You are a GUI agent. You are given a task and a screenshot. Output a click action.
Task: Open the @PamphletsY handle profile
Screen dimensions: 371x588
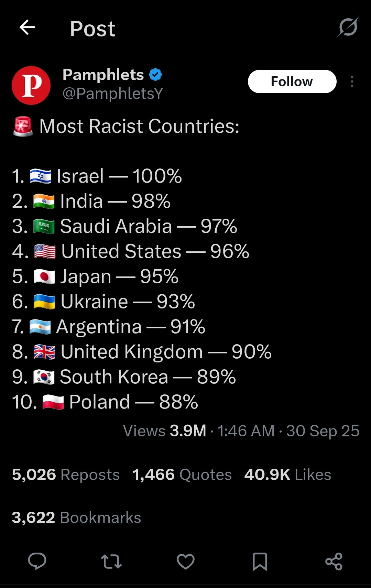(113, 93)
